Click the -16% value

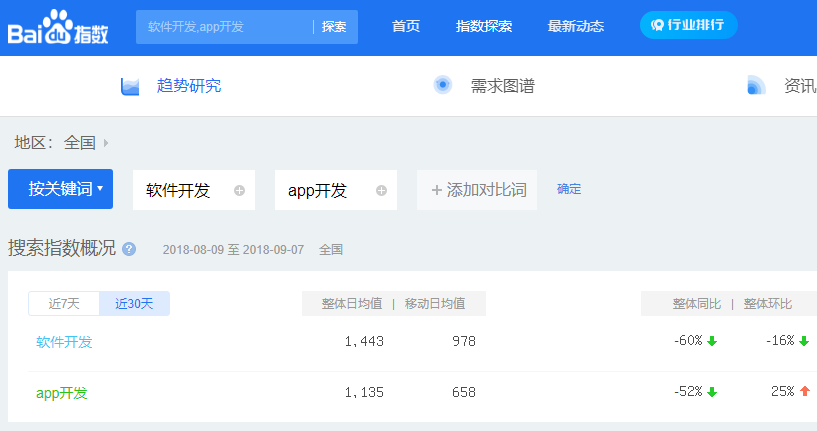[x=780, y=340]
